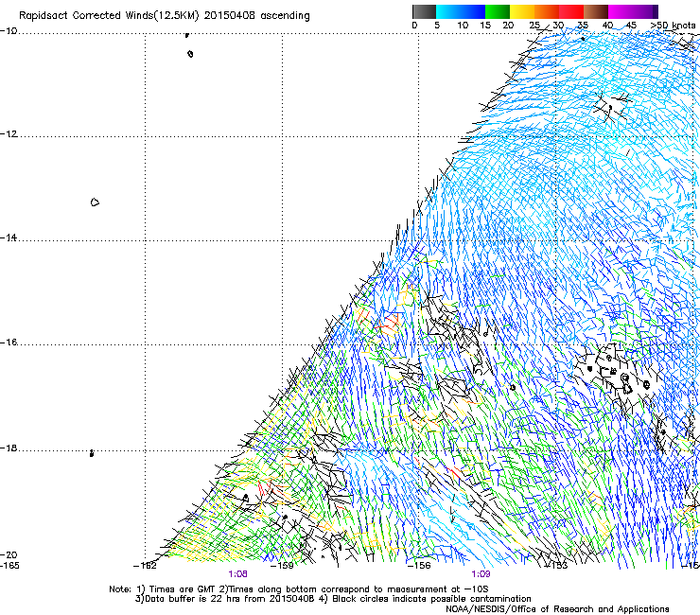Click the magenta 40-45 knots legend color
Screen dimensions: 700x615
point(621,11)
